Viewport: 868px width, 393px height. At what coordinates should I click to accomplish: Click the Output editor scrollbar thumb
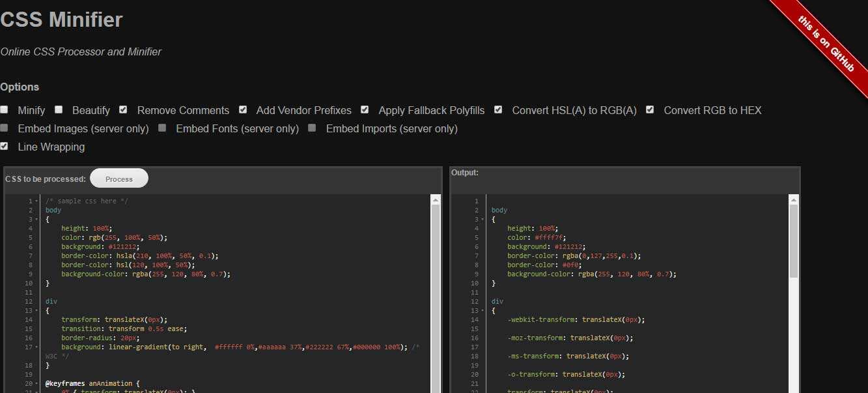pos(794,241)
